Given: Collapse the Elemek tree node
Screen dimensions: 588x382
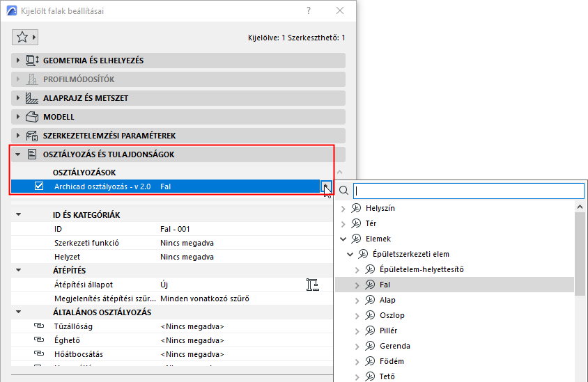Looking at the screenshot, I should click(x=343, y=239).
